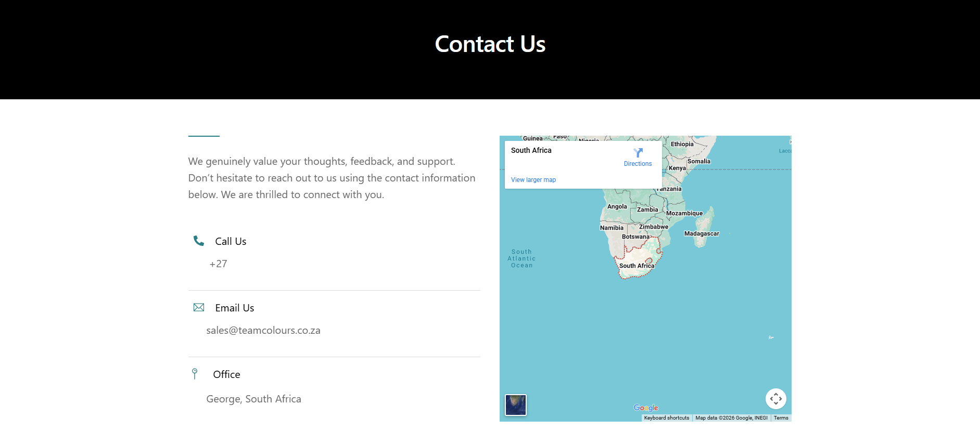Click the sales@teamcolours.co.za email address
Screen dimensions: 980x444
tap(263, 331)
